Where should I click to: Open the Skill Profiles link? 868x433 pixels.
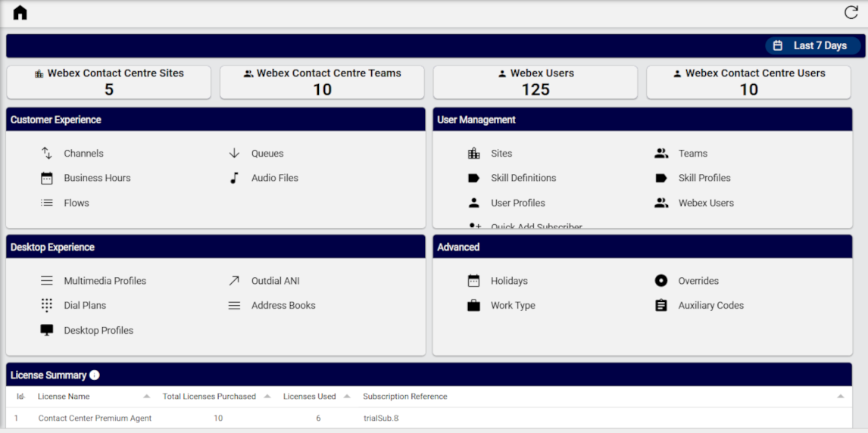(x=704, y=178)
